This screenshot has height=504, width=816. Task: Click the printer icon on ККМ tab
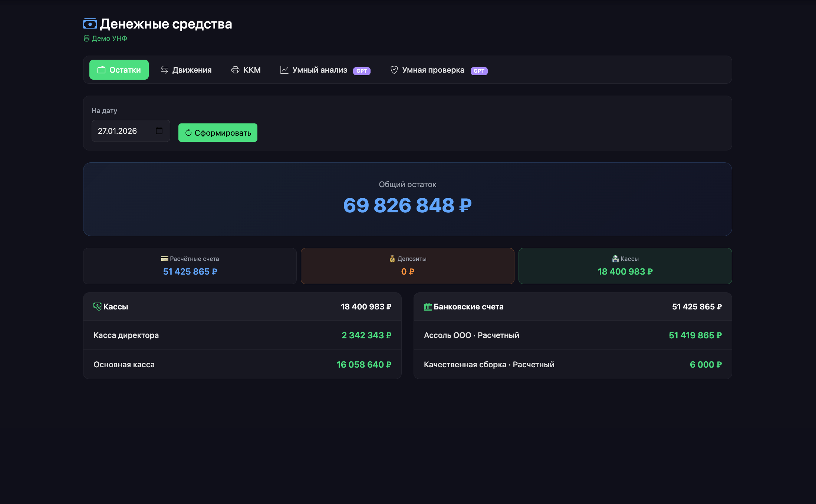(235, 70)
